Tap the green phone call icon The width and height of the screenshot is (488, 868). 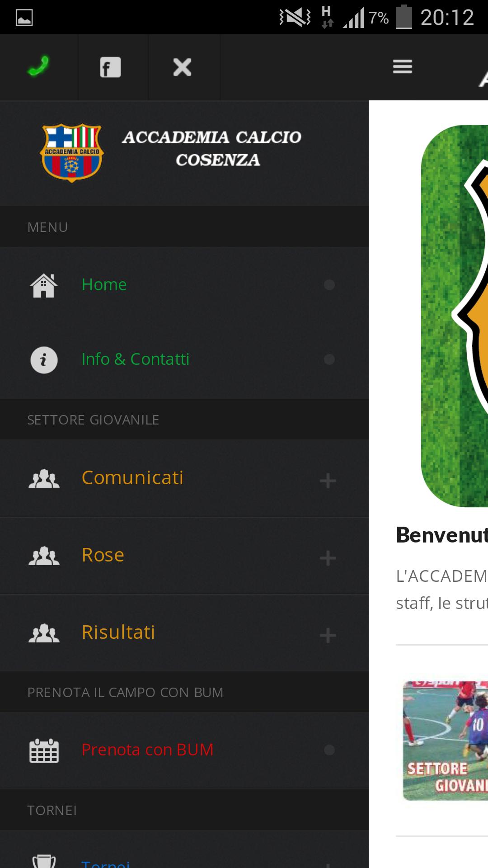(39, 66)
